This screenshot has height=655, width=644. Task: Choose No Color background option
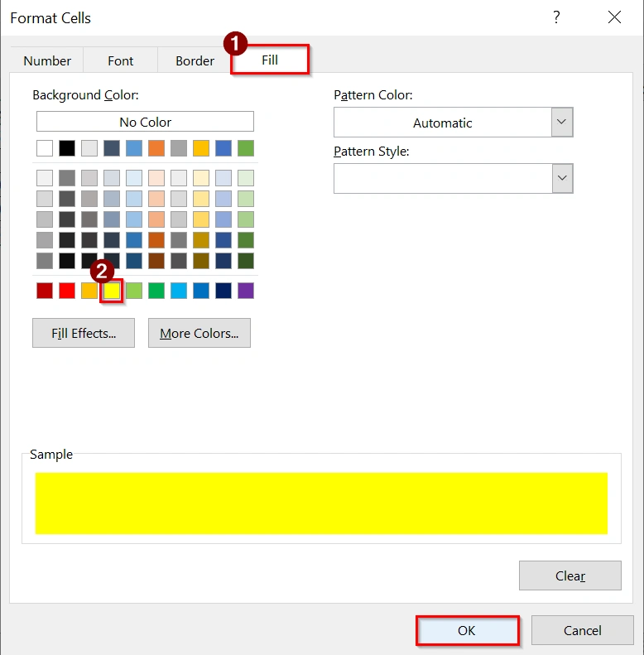[x=145, y=122]
